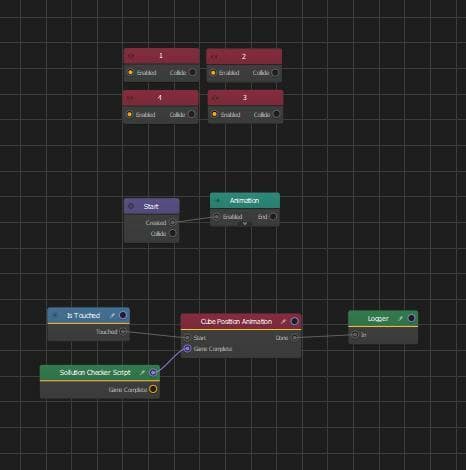Viewport: 466px width, 470px height.
Task: Expand the Animation node using its chevron
Action: [245, 224]
